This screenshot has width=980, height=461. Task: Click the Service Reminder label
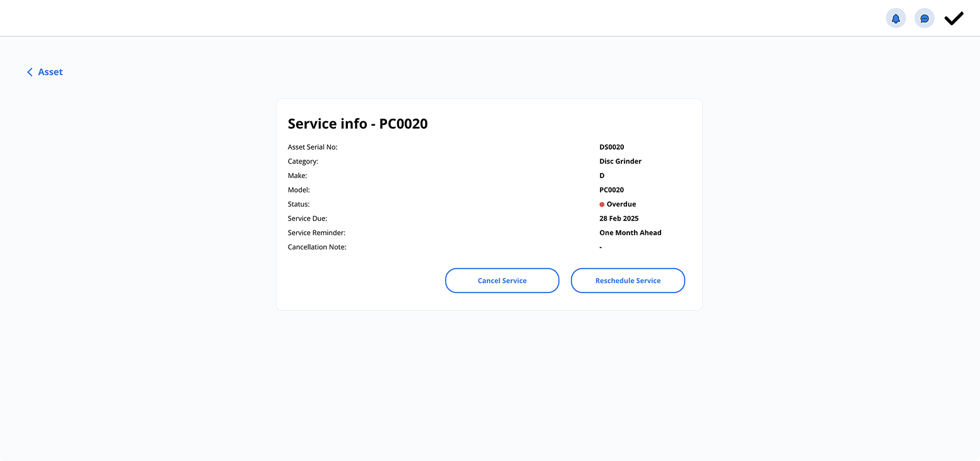(x=316, y=233)
